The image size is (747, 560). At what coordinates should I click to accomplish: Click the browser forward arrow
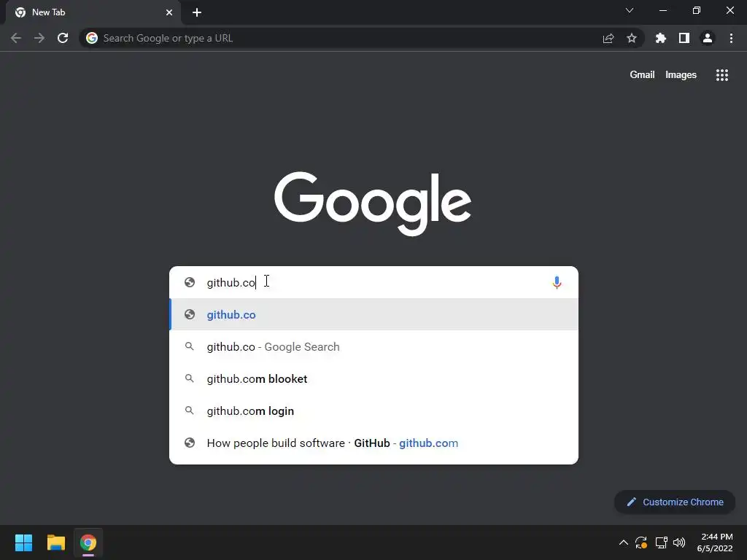point(39,38)
